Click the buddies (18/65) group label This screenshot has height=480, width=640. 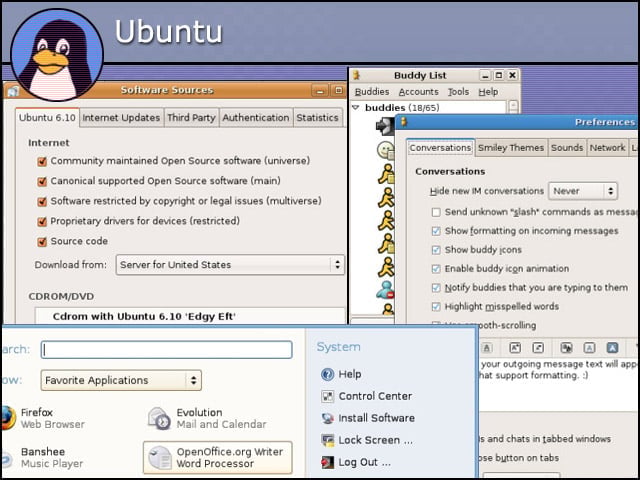(x=402, y=108)
